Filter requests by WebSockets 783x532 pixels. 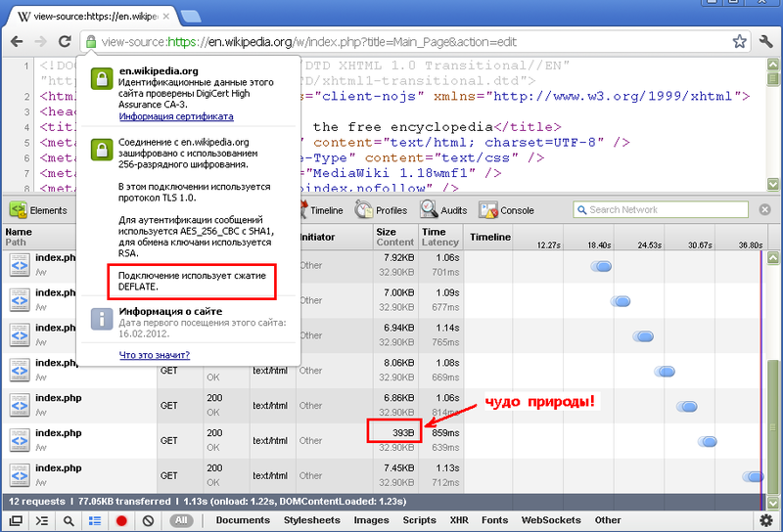pos(551,520)
